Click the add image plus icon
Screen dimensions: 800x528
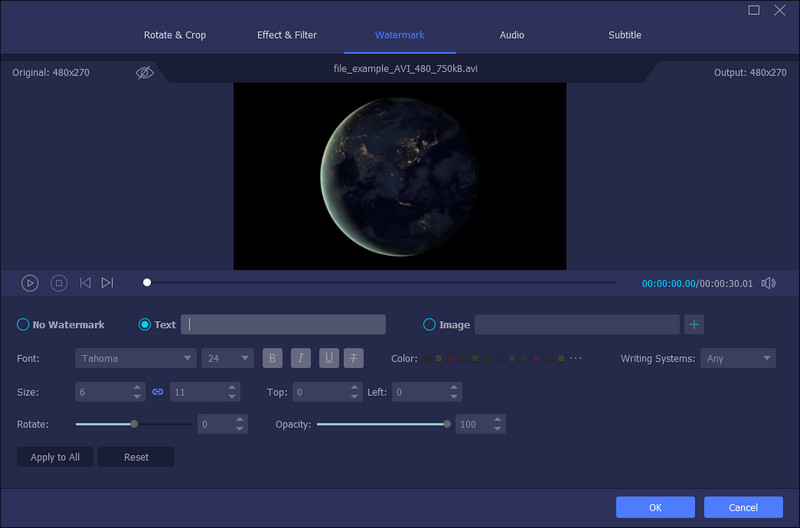point(695,324)
